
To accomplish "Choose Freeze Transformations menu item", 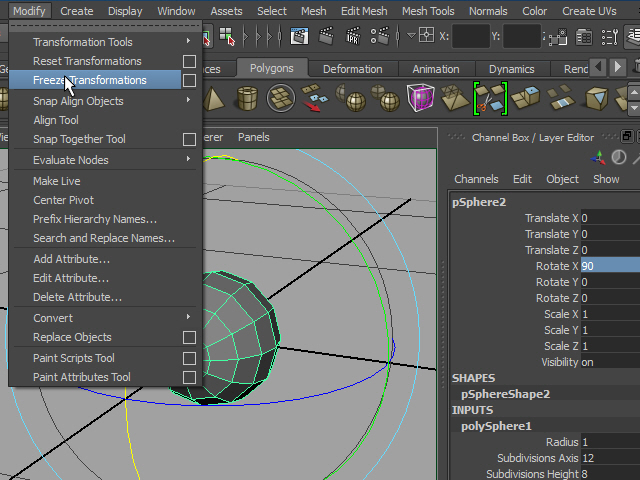I will click(x=95, y=80).
